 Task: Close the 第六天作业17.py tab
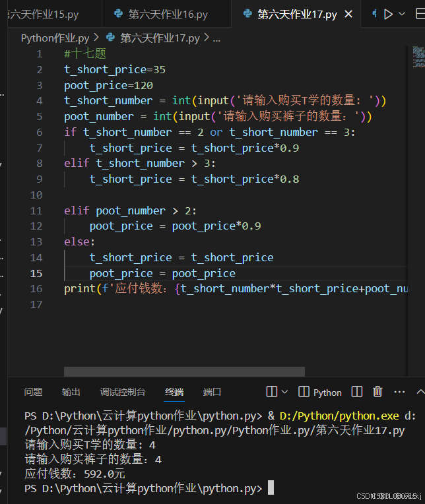tap(348, 14)
